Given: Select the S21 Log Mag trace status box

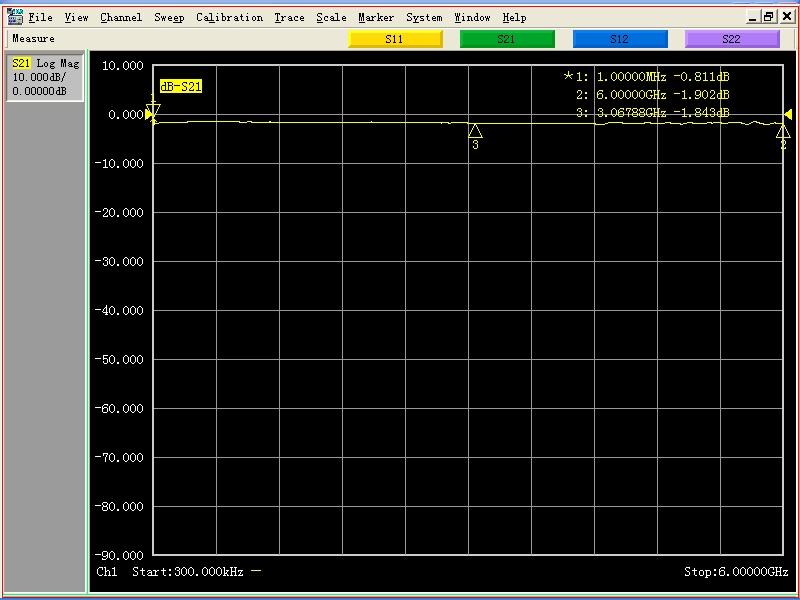Looking at the screenshot, I should coord(45,77).
